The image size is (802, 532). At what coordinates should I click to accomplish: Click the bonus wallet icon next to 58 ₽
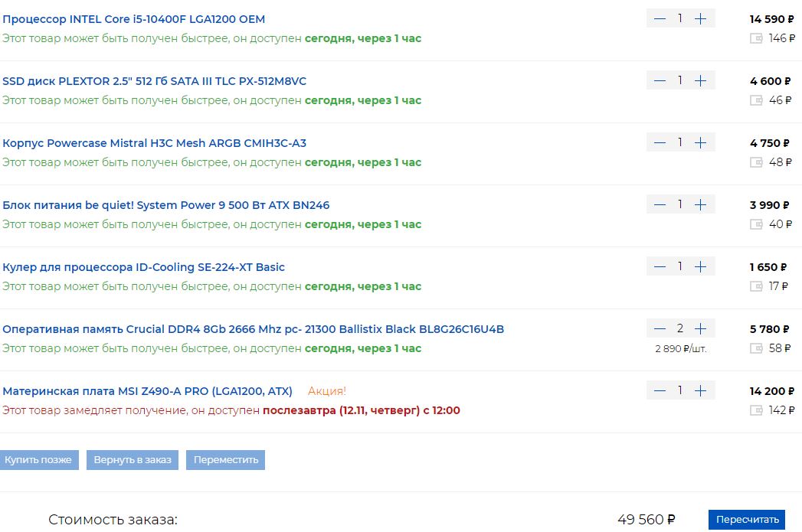756,348
